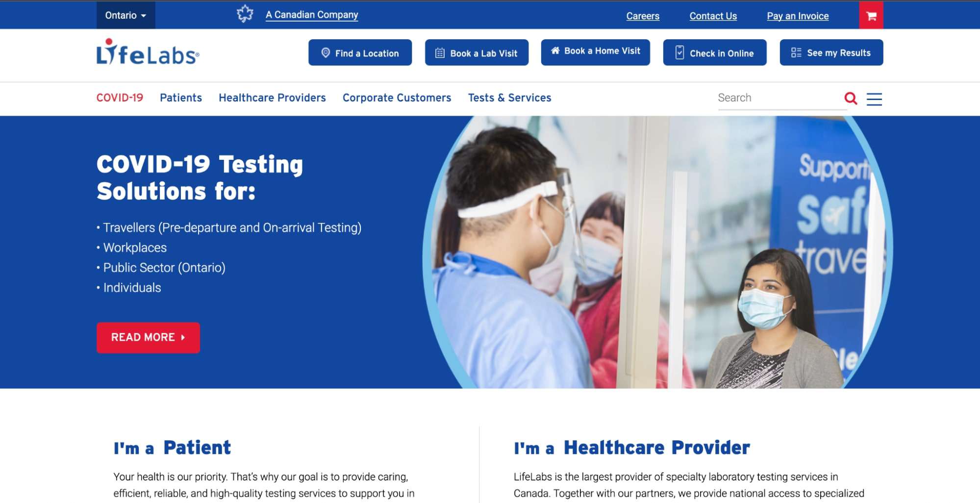The width and height of the screenshot is (980, 503).
Task: Open the Healthcare Providers menu
Action: pyautogui.click(x=272, y=98)
